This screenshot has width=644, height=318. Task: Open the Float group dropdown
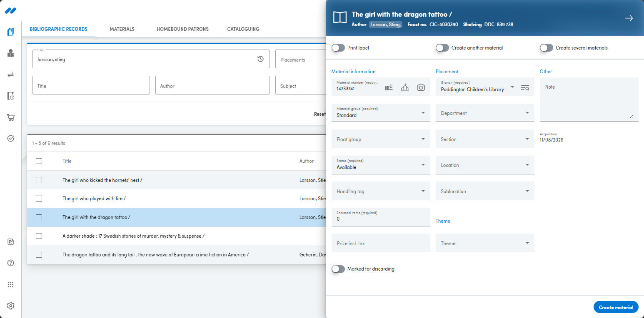point(381,139)
